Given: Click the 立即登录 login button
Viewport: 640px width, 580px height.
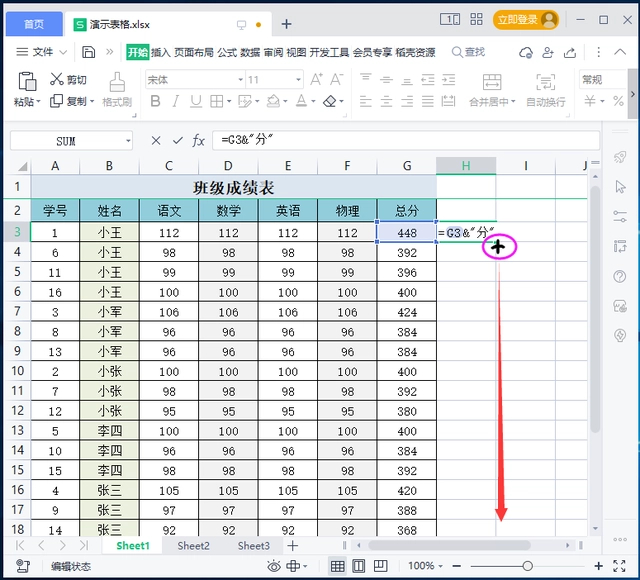Looking at the screenshot, I should point(517,19).
